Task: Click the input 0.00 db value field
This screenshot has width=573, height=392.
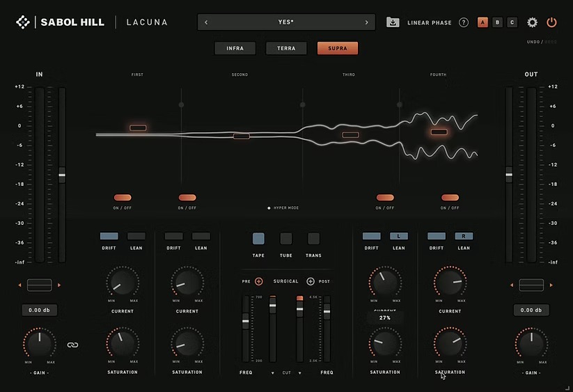Action: [x=40, y=310]
